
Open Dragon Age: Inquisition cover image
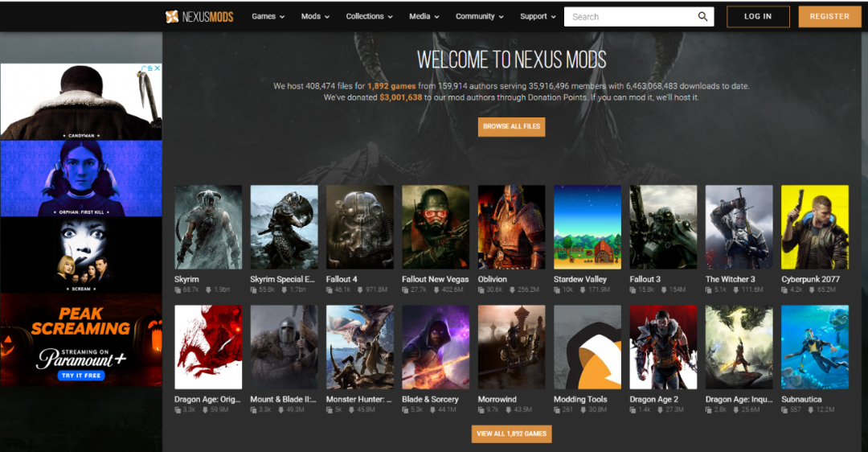point(739,347)
